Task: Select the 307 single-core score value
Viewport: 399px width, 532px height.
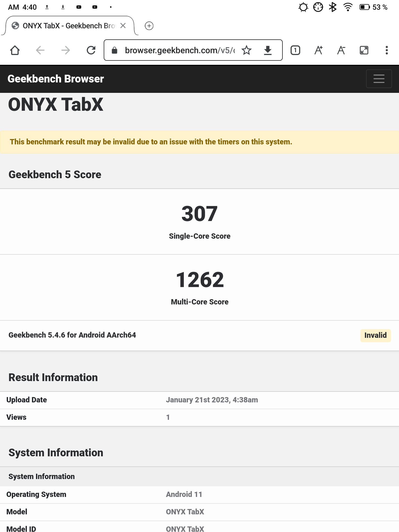Action: pos(199,214)
